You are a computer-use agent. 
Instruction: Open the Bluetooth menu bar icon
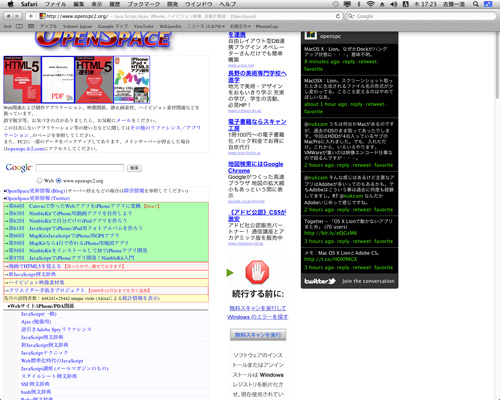[359, 4]
